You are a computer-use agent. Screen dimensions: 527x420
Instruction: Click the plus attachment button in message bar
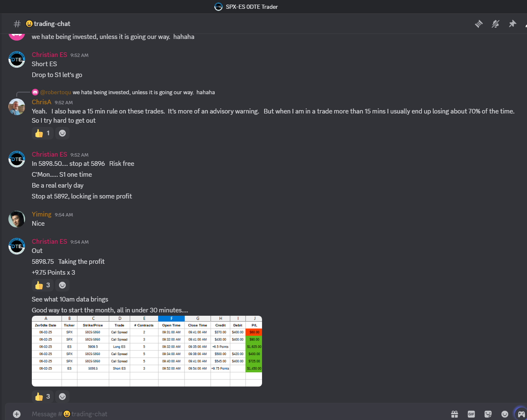pos(17,414)
